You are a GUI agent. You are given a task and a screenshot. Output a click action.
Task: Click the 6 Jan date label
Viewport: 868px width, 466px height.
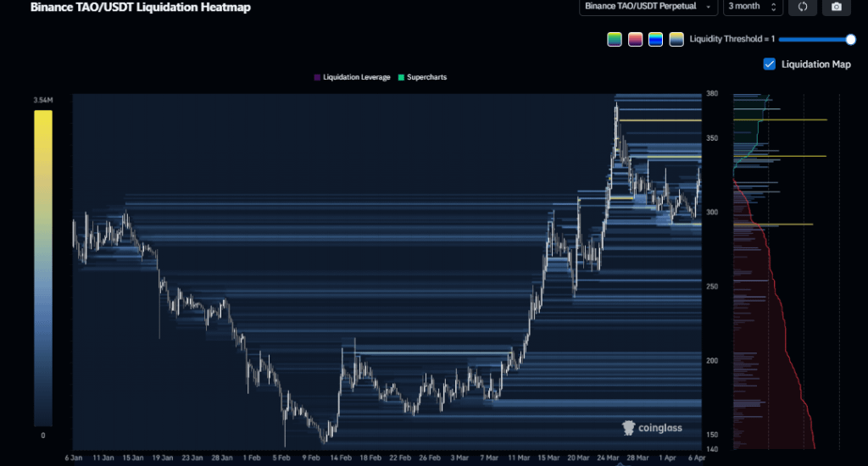73,458
